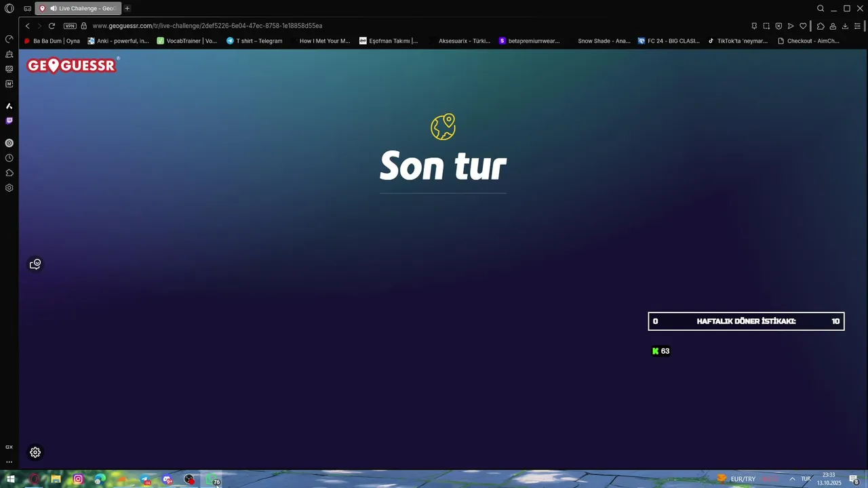Screen dimensions: 868x488
Task: Mute the Live Challenge tab audio icon
Action: click(x=54, y=8)
